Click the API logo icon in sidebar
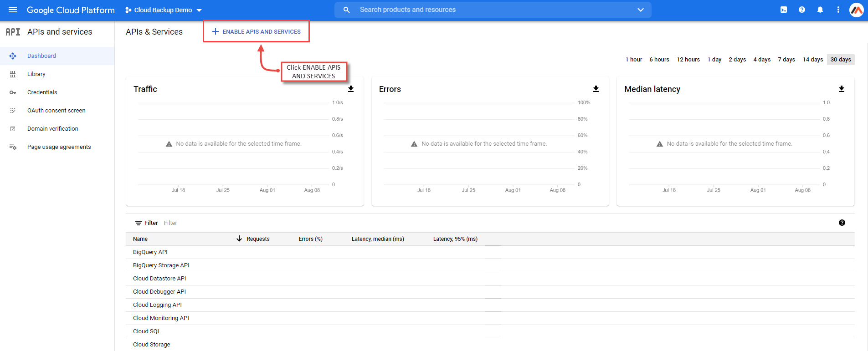The image size is (868, 351). tap(13, 32)
